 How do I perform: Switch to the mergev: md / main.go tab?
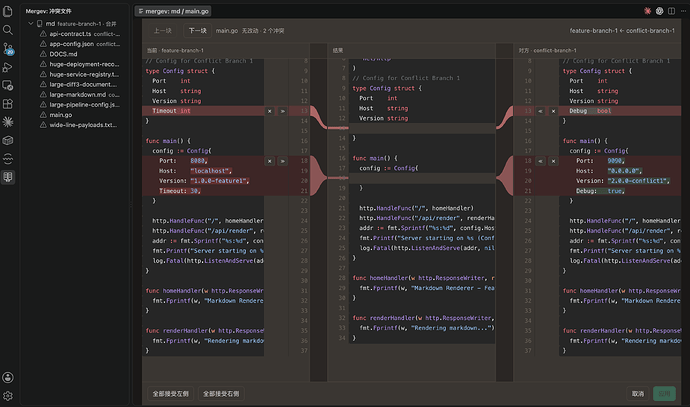pos(173,11)
